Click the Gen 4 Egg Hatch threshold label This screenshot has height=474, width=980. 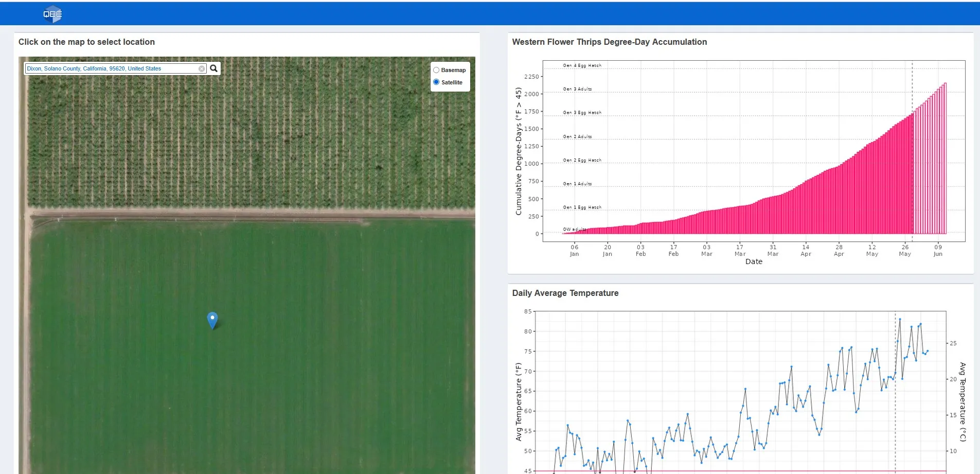point(582,65)
